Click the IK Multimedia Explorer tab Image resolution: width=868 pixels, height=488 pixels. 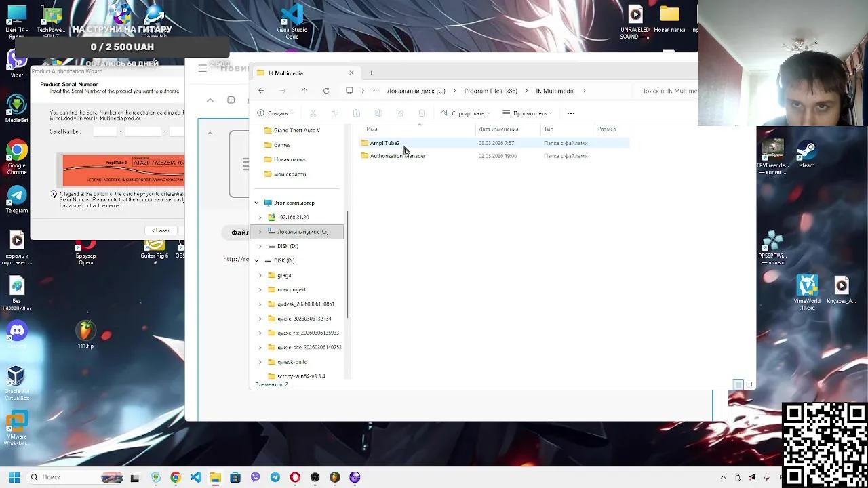coord(304,73)
